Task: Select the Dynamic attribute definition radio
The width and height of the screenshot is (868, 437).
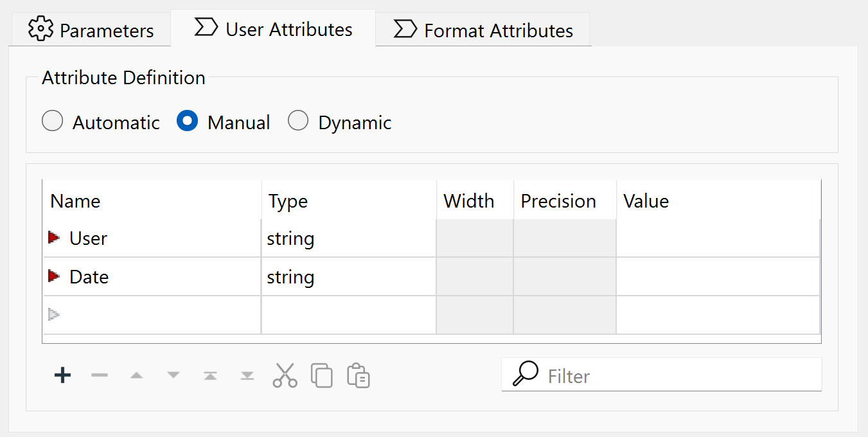Action: 298,121
